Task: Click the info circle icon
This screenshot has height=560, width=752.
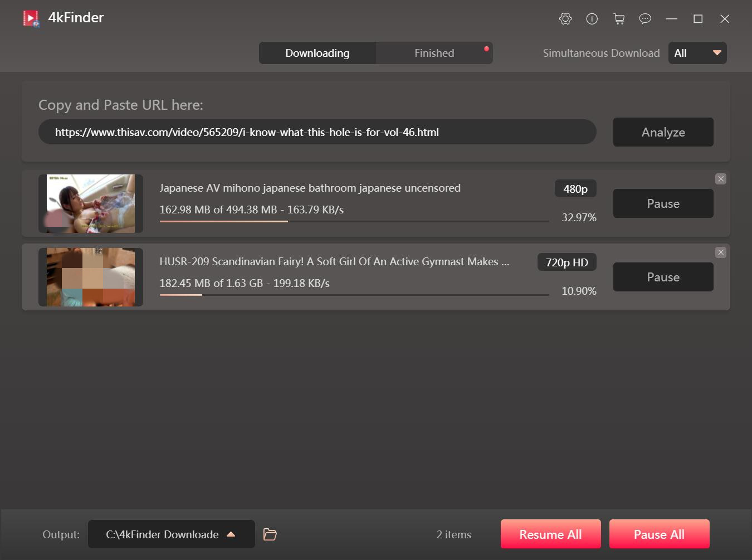Action: (592, 19)
